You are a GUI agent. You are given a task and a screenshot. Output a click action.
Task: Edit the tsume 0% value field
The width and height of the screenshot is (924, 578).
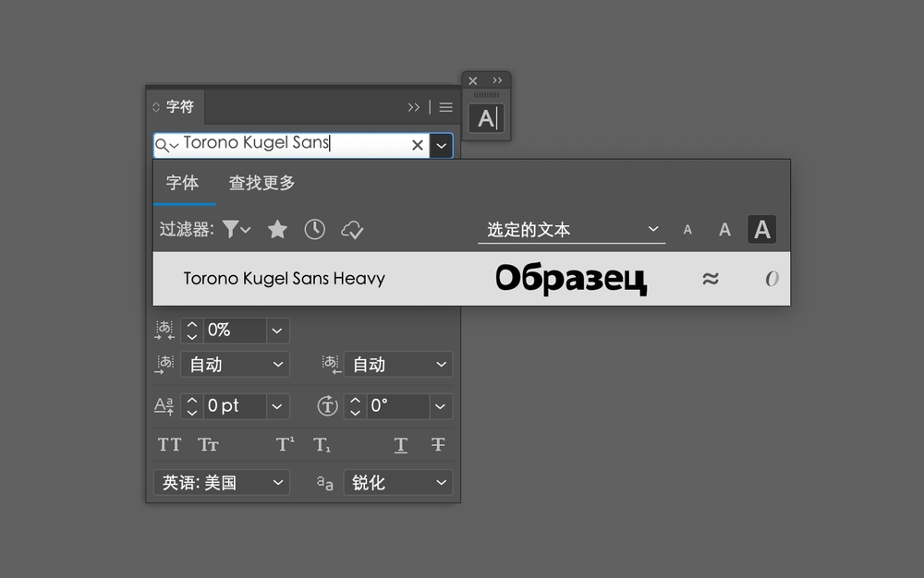pyautogui.click(x=235, y=331)
